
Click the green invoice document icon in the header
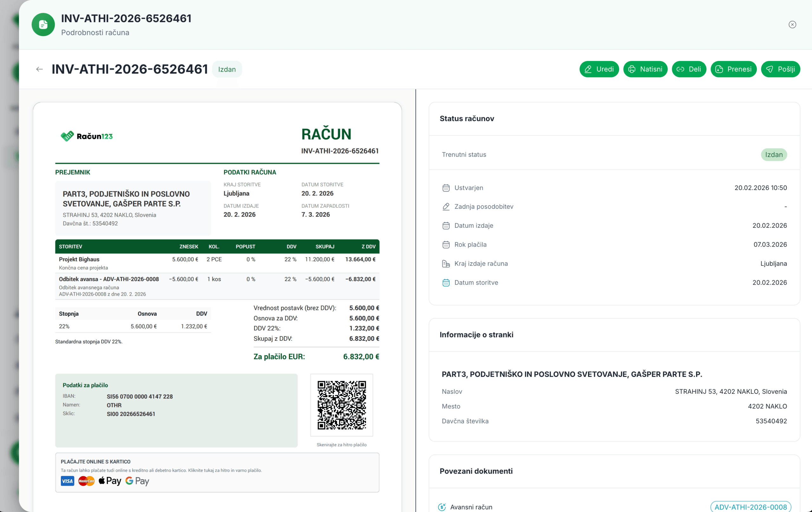(x=43, y=25)
